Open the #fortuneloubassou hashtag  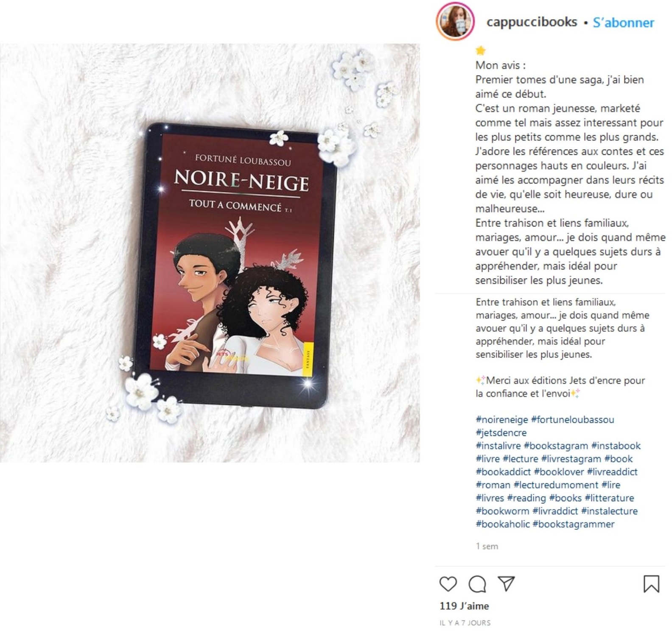click(x=572, y=419)
